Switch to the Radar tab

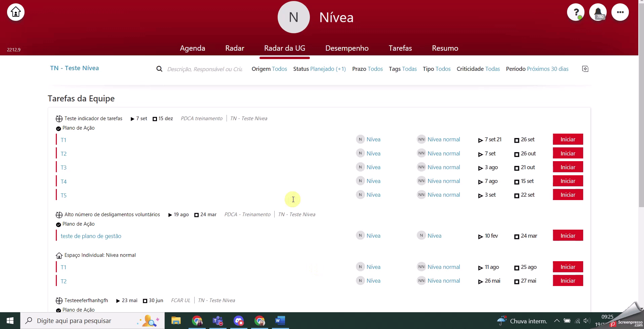click(235, 48)
